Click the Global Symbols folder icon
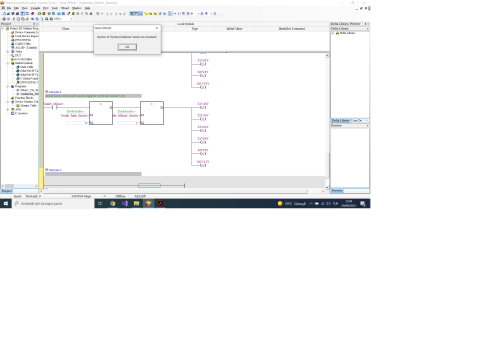 pyautogui.click(x=13, y=63)
